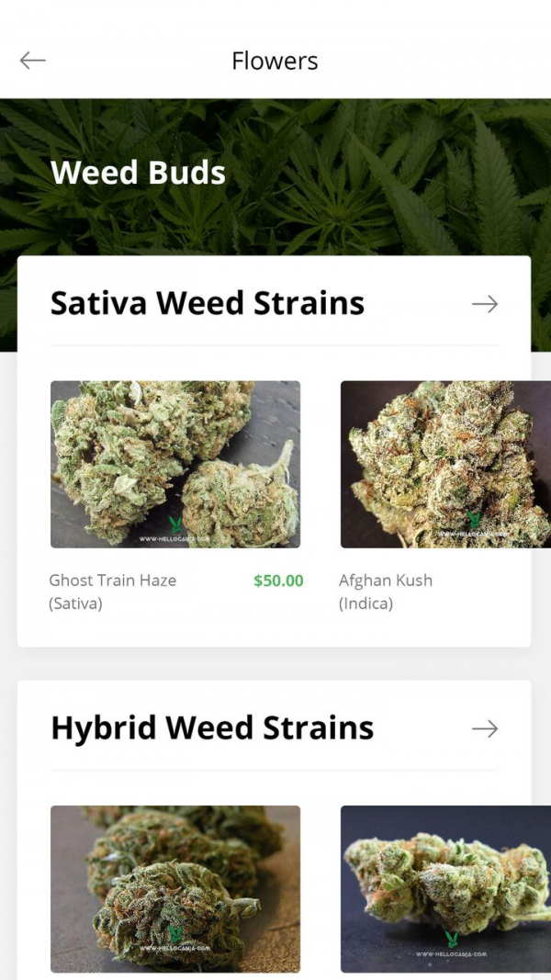Select the Ghost Train Haze photo
The image size is (551, 980).
tap(174, 465)
